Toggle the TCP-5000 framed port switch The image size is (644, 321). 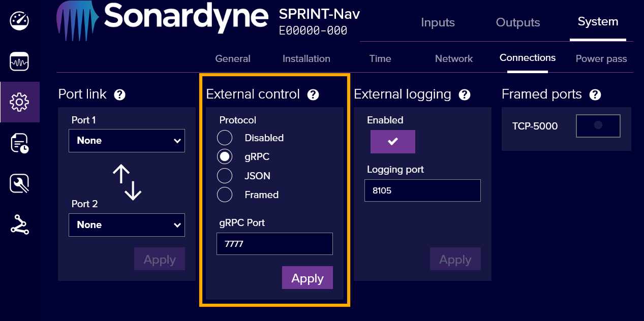598,125
